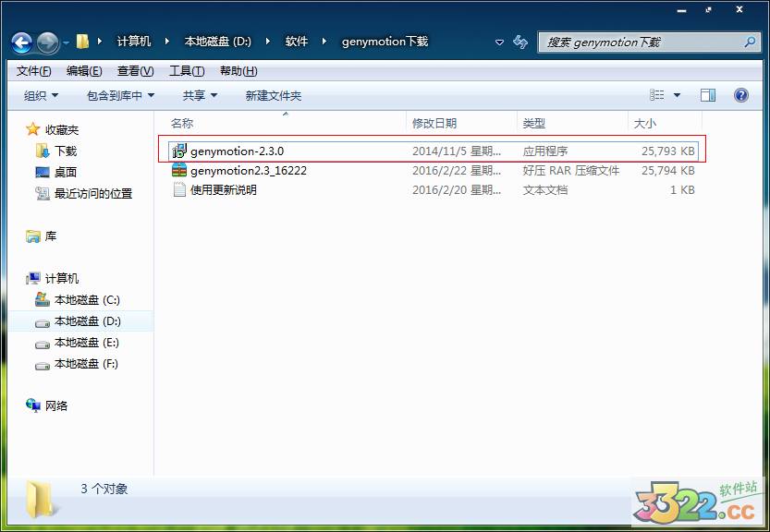Viewport: 770px width, 532px height.
Task: Select 计算机 in the address breadcrumb
Action: pyautogui.click(x=133, y=42)
